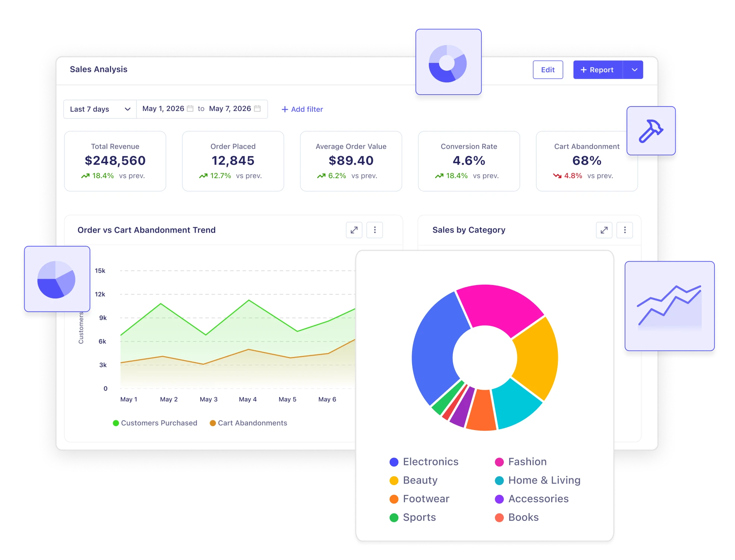Click the green up-trend arrow under Total Revenue
The width and height of the screenshot is (735, 560).
pyautogui.click(x=85, y=176)
